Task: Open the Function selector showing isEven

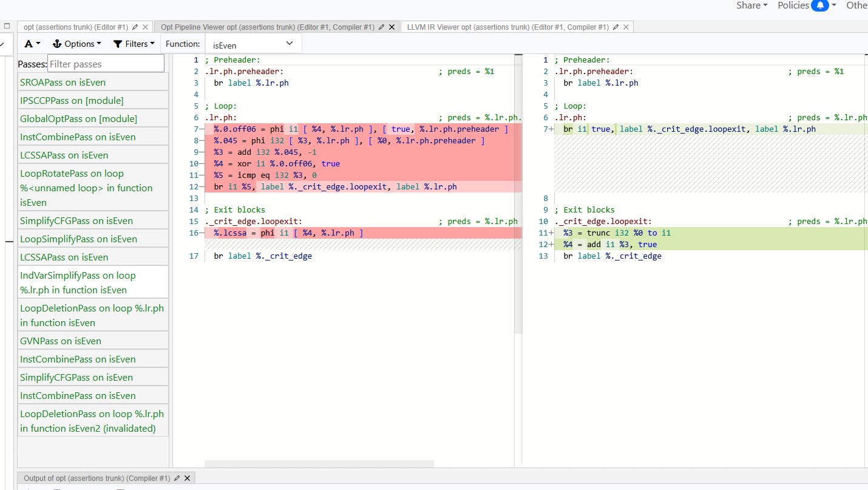Action: (x=253, y=44)
